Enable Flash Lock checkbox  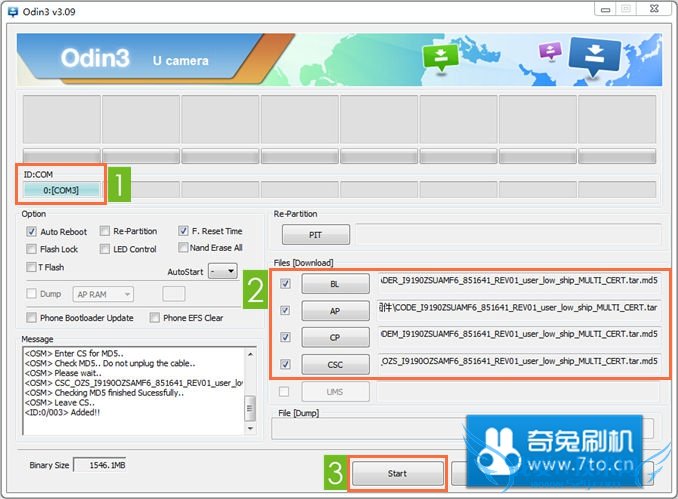31,249
